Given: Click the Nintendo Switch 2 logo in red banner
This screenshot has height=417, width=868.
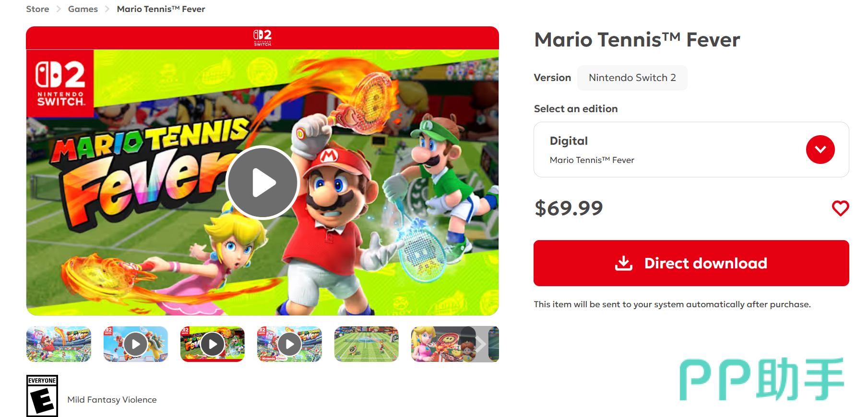Looking at the screenshot, I should 262,37.
